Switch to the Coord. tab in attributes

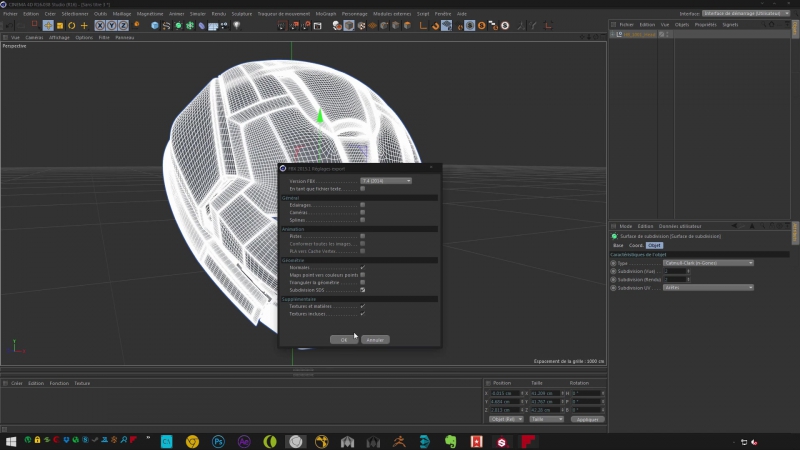tap(636, 245)
